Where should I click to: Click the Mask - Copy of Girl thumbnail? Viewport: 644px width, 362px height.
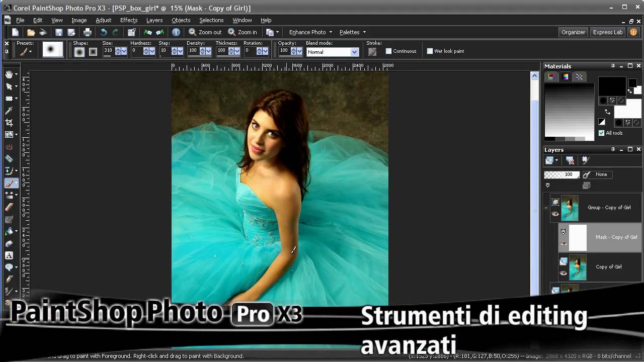[578, 238]
